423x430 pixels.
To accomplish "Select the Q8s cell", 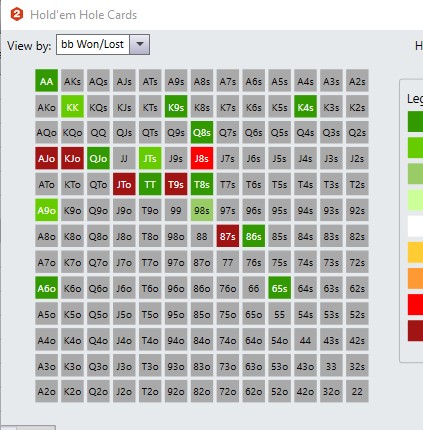I will (202, 133).
